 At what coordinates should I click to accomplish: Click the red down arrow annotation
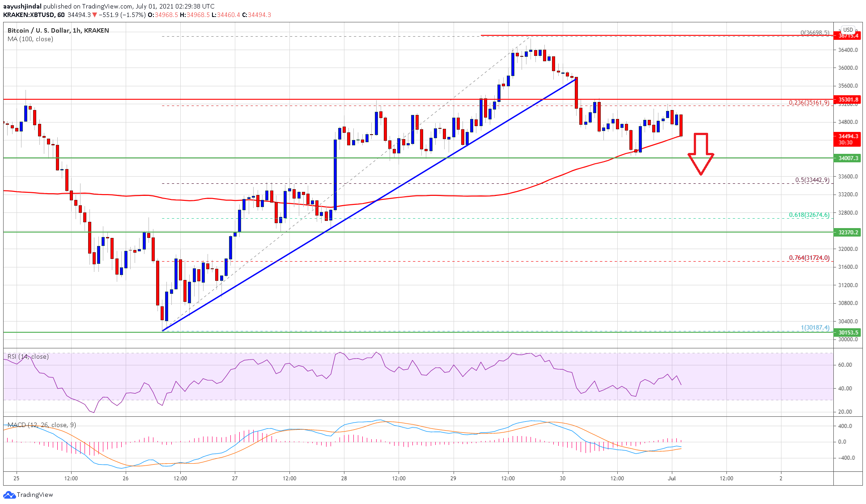point(700,153)
